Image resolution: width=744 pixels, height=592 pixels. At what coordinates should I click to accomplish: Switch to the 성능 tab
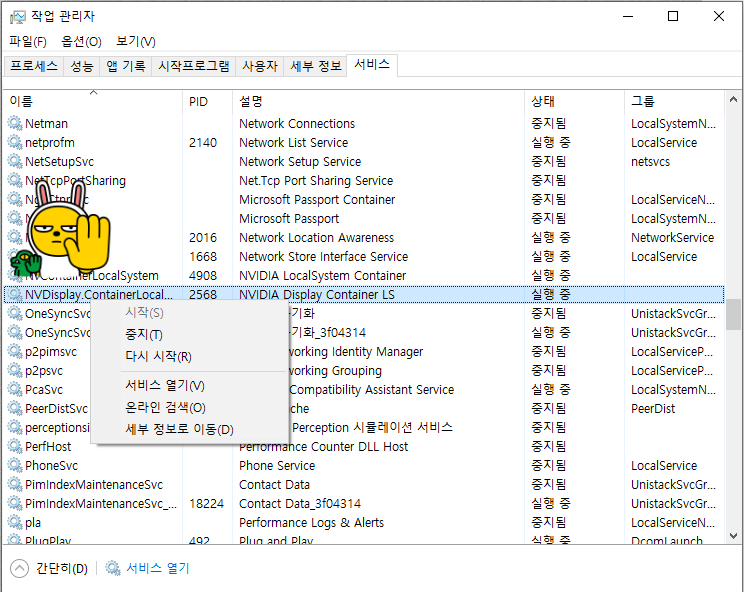coord(82,66)
